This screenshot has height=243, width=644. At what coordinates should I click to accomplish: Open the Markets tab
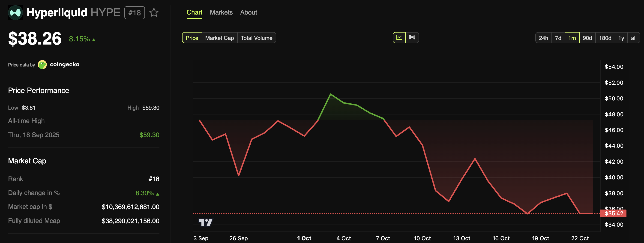coord(221,12)
